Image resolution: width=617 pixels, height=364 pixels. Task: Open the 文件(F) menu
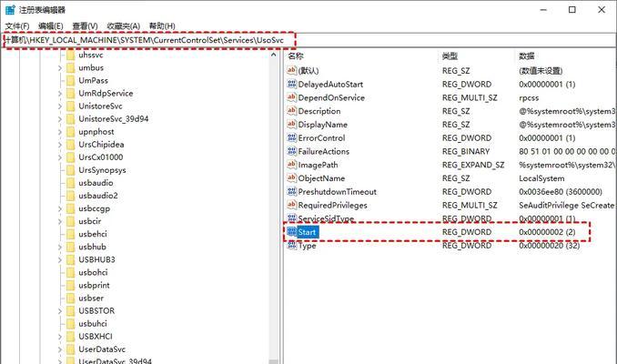click(17, 26)
